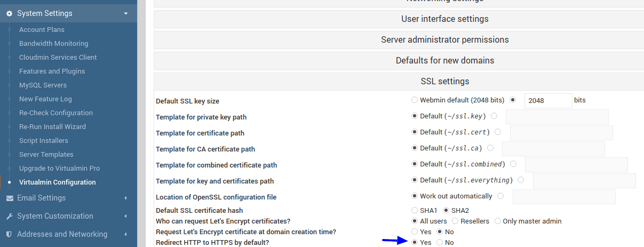Viewport: 644px width, 247px height.
Task: Select Default ~/ssl.ca CA certificate path
Action: [x=415, y=148]
